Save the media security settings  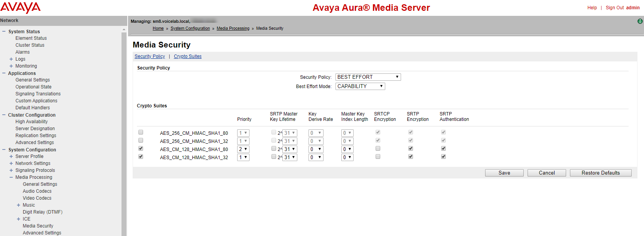tap(504, 173)
